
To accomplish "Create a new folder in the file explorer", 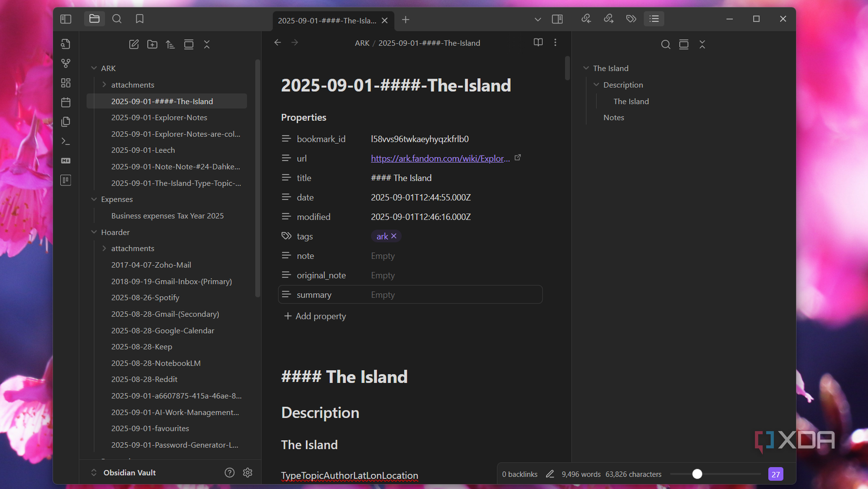I will [152, 44].
